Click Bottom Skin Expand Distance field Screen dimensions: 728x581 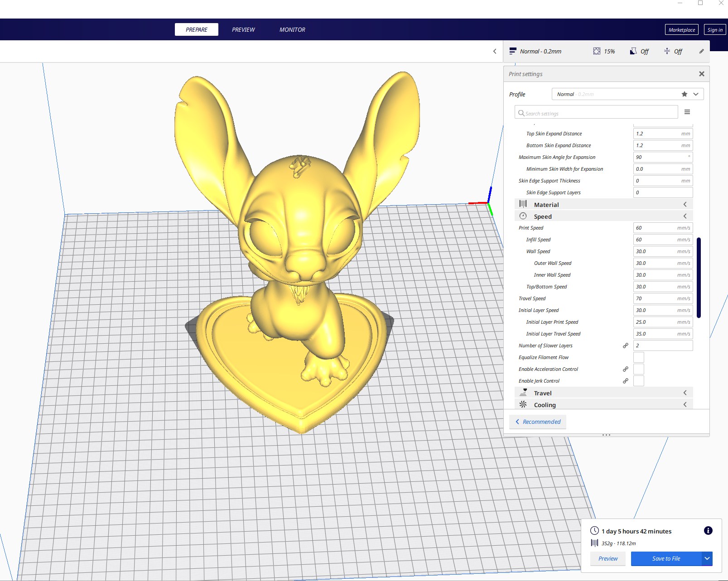tap(663, 145)
